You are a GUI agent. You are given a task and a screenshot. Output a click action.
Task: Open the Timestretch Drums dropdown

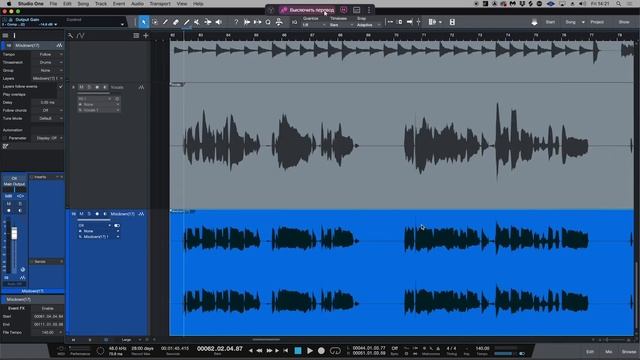48,62
